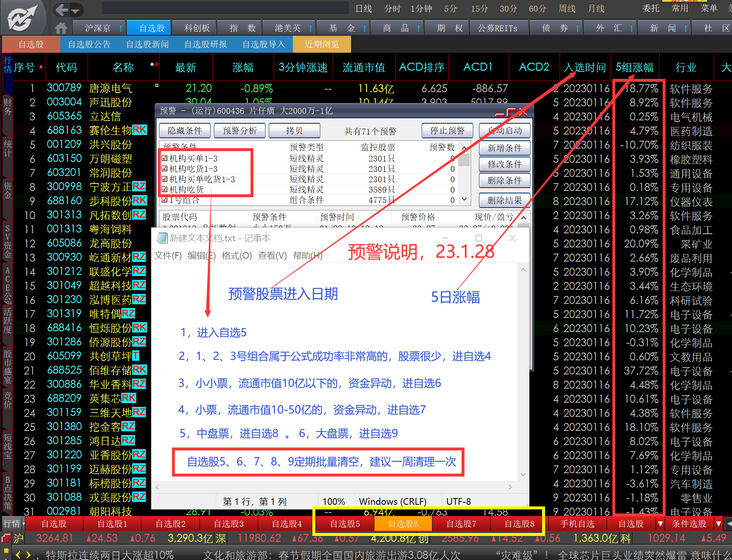The height and width of the screenshot is (560, 732).
Task: Sort by the 5组涨幅 column header
Action: (x=634, y=67)
